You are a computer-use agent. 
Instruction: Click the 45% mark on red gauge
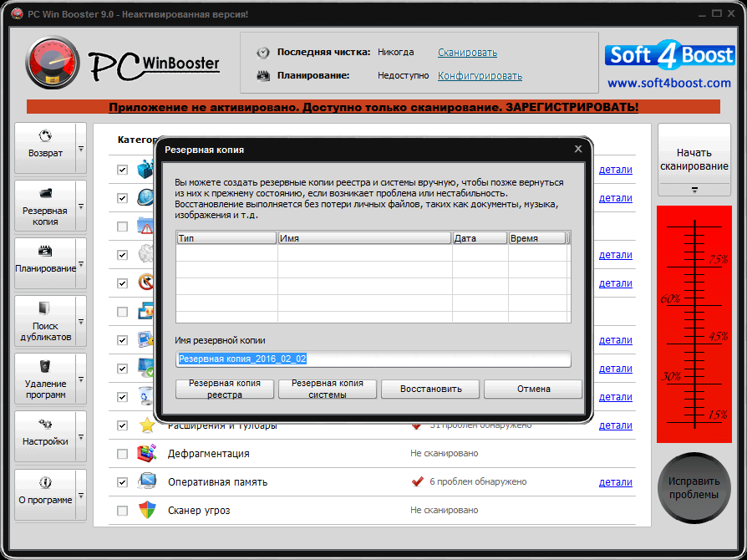719,336
